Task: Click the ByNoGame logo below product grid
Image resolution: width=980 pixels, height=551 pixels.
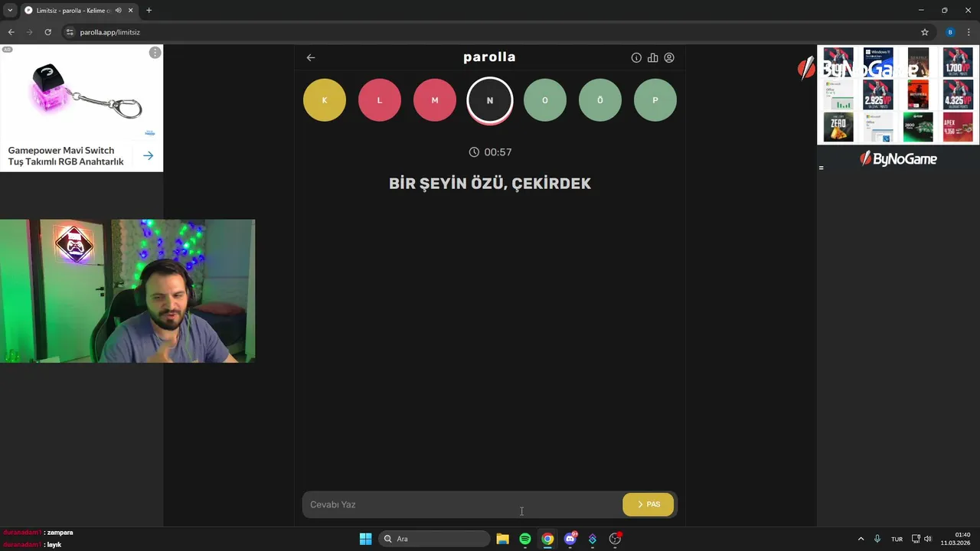Action: [x=898, y=158]
